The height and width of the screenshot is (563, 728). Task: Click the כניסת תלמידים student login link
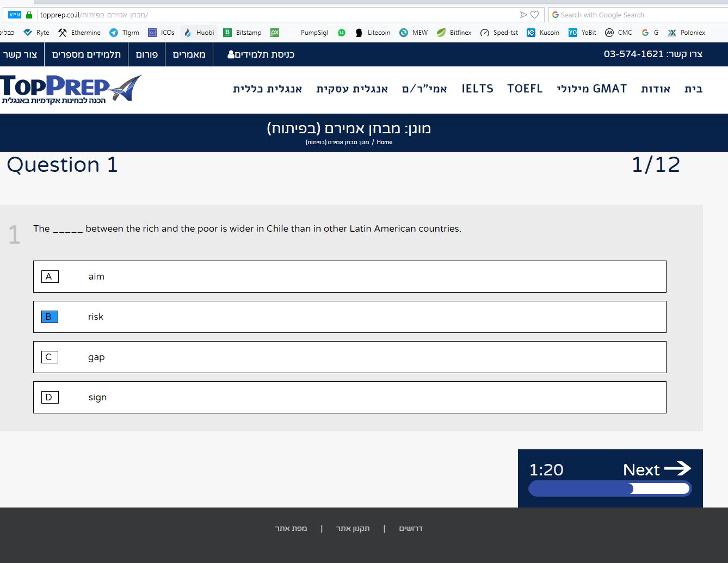coord(261,54)
